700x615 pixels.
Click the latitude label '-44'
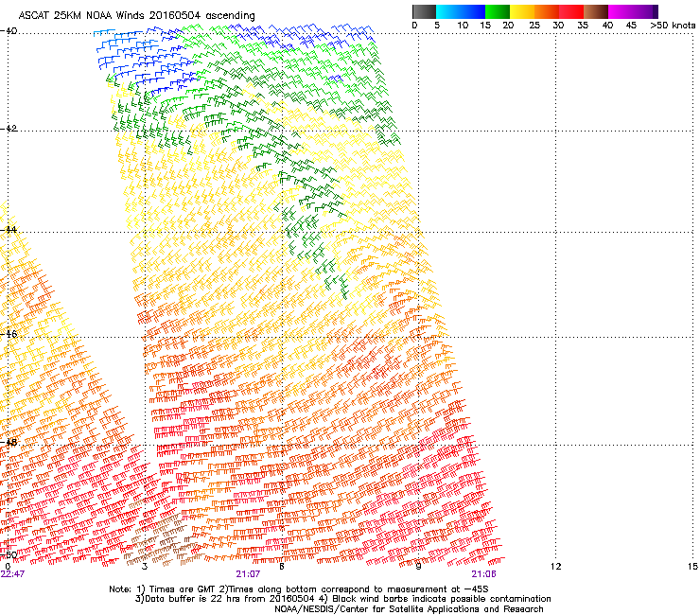point(9,230)
